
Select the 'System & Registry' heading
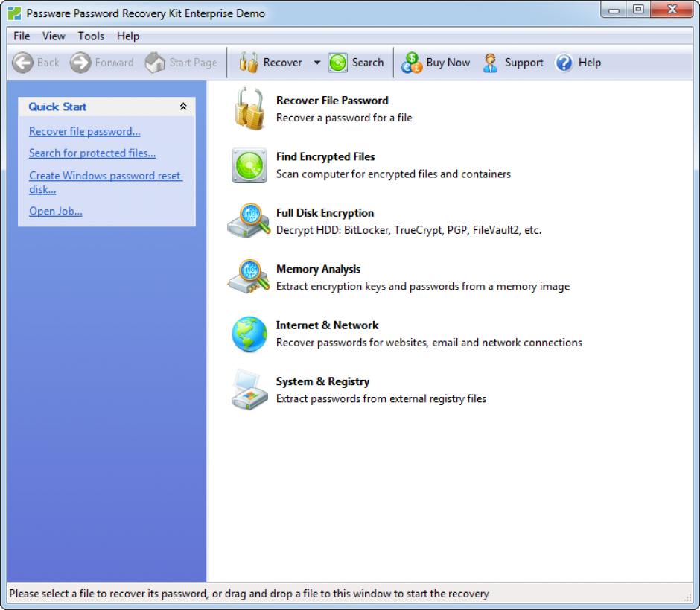coord(322,382)
